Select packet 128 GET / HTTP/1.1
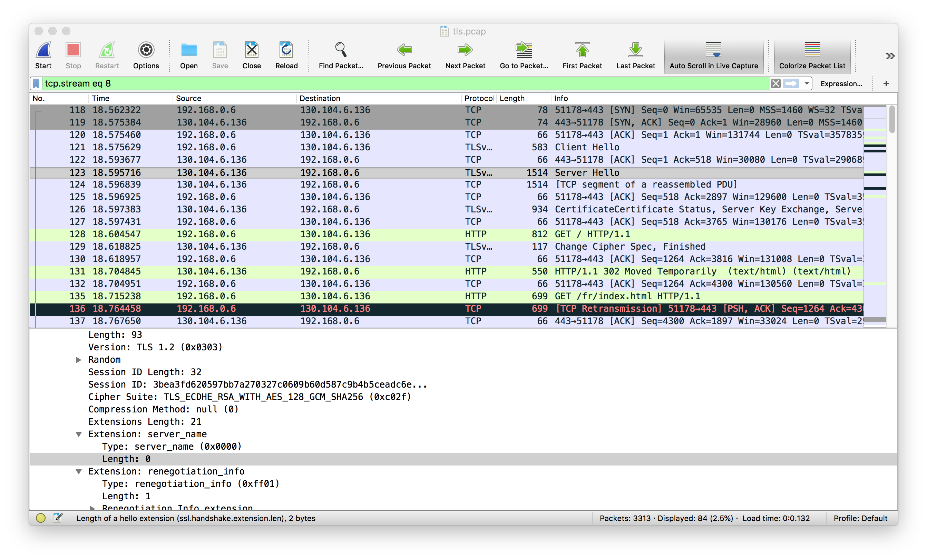Image resolution: width=927 pixels, height=560 pixels. [x=447, y=234]
